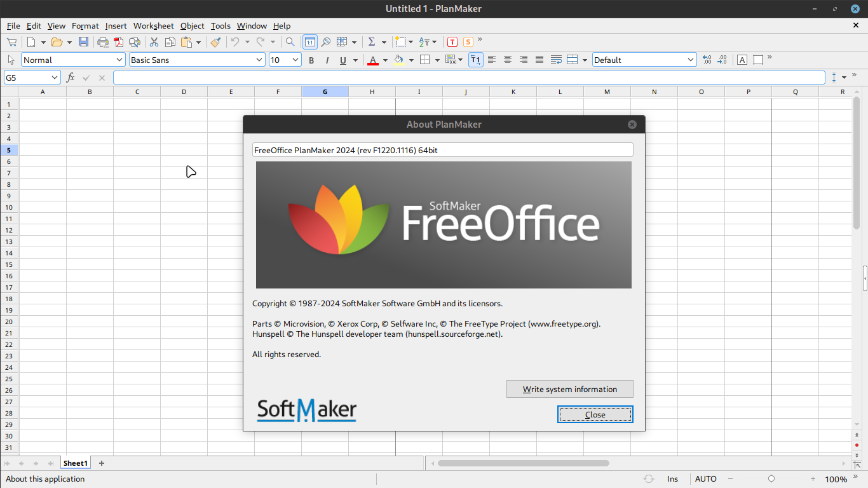Toggle the wrap text icon
This screenshot has height=488, width=868.
(556, 60)
